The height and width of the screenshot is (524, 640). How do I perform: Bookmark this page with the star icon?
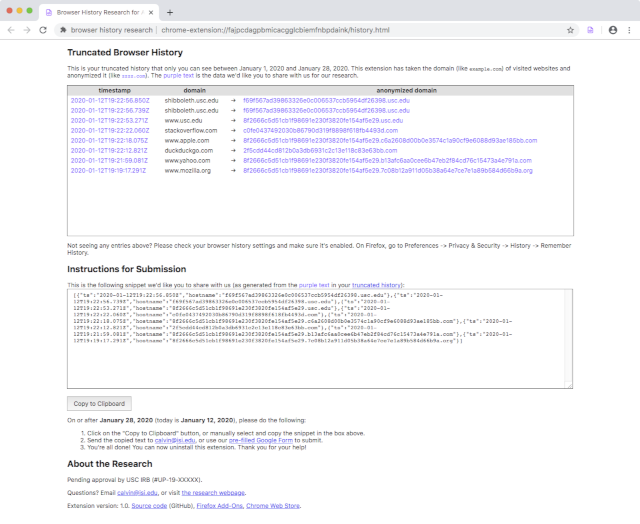570,30
